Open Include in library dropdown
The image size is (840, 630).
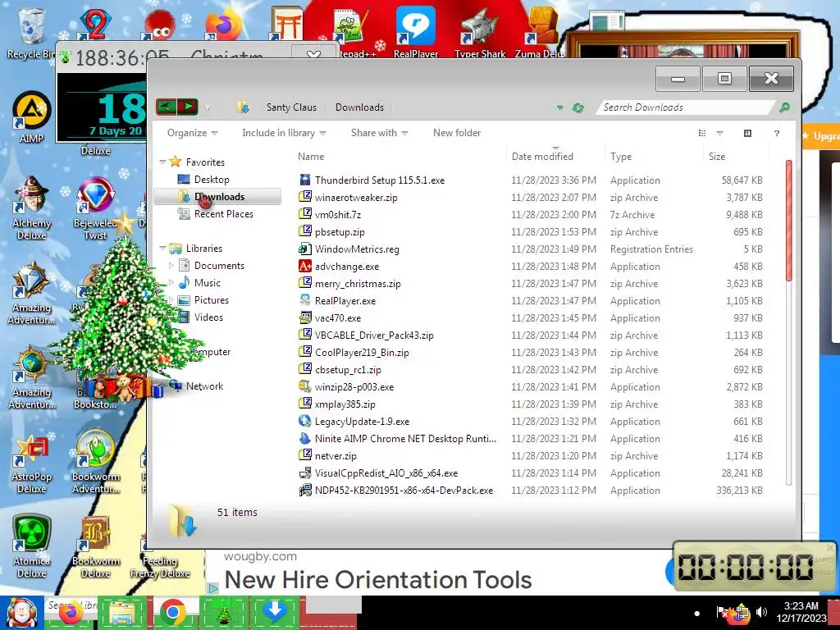[284, 133]
